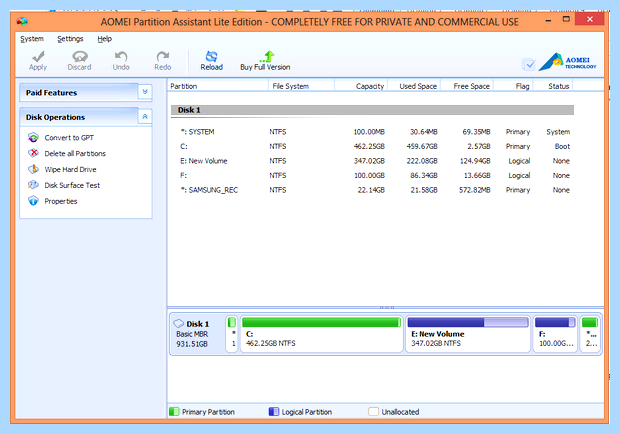This screenshot has width=620, height=434.
Task: Click the Delete all Partitions icon
Action: click(33, 153)
